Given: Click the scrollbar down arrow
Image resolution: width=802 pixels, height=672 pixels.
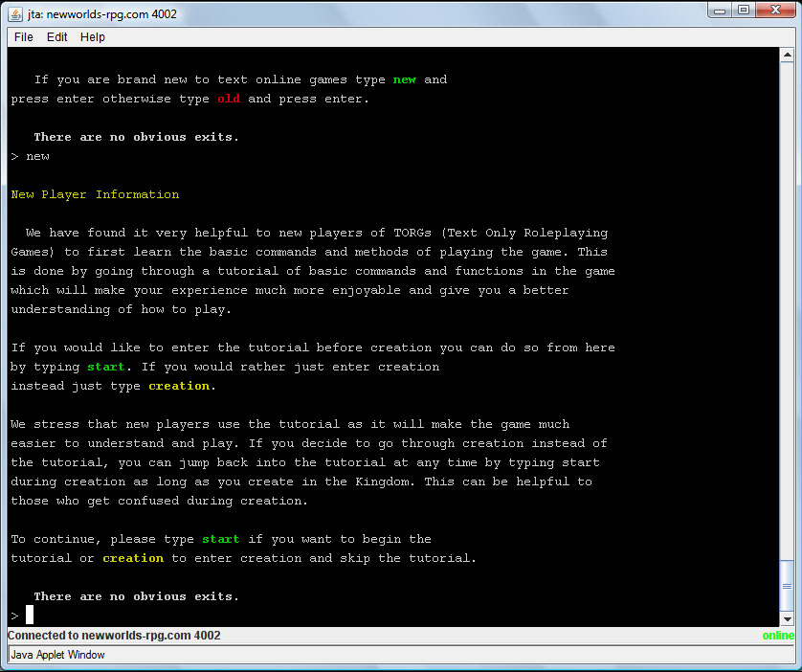Looking at the screenshot, I should tap(788, 619).
